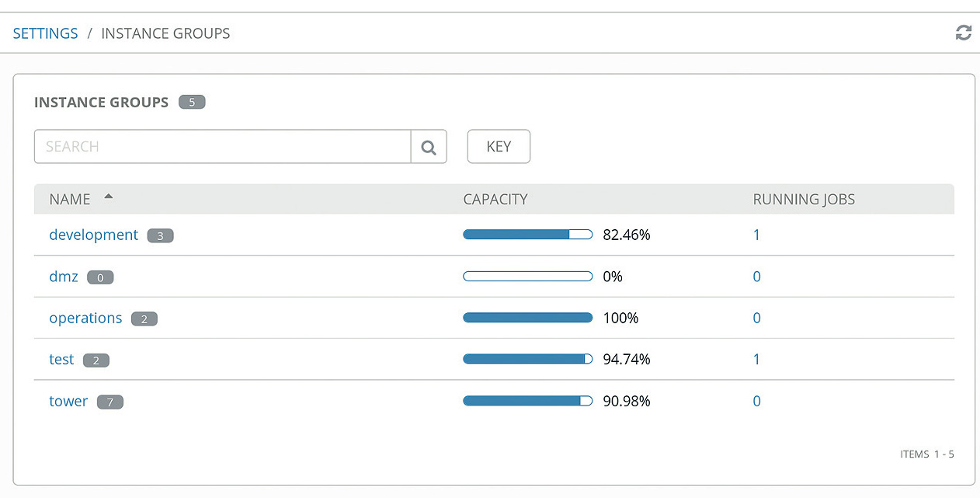Viewport: 980px width, 498px height.
Task: Click the NAME column sort arrow
Action: (109, 197)
